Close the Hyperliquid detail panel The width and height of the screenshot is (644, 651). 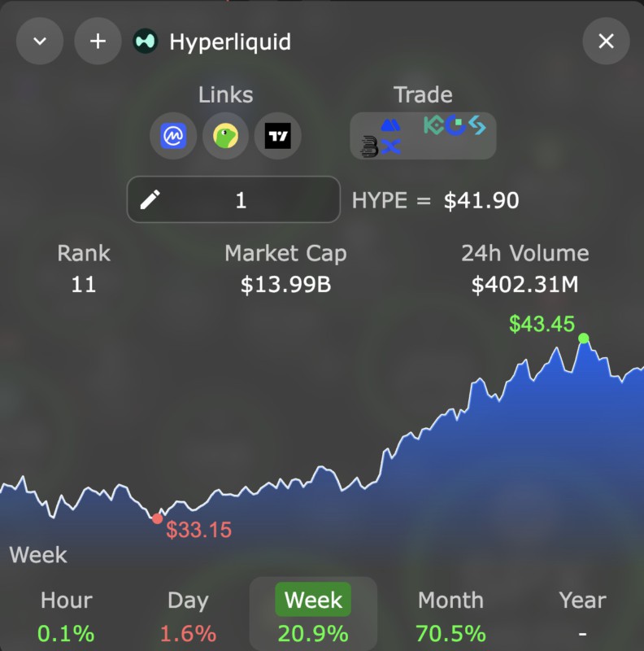[606, 42]
